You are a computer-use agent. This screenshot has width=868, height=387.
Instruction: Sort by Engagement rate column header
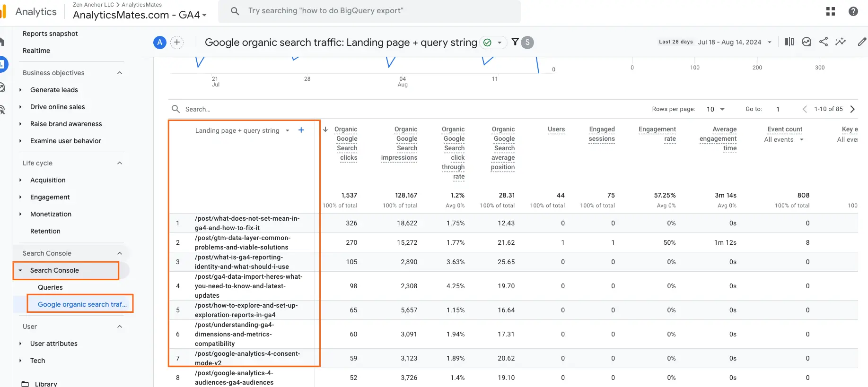[x=657, y=134]
